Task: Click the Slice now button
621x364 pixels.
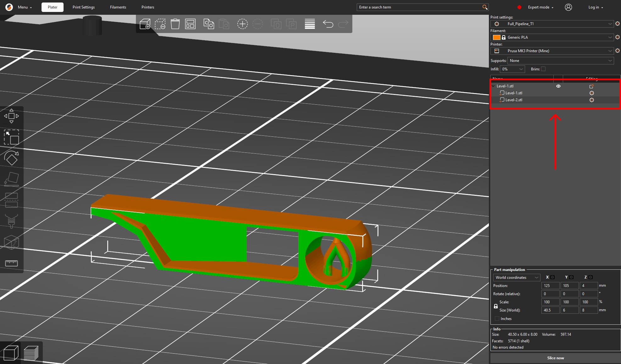Action: point(556,358)
